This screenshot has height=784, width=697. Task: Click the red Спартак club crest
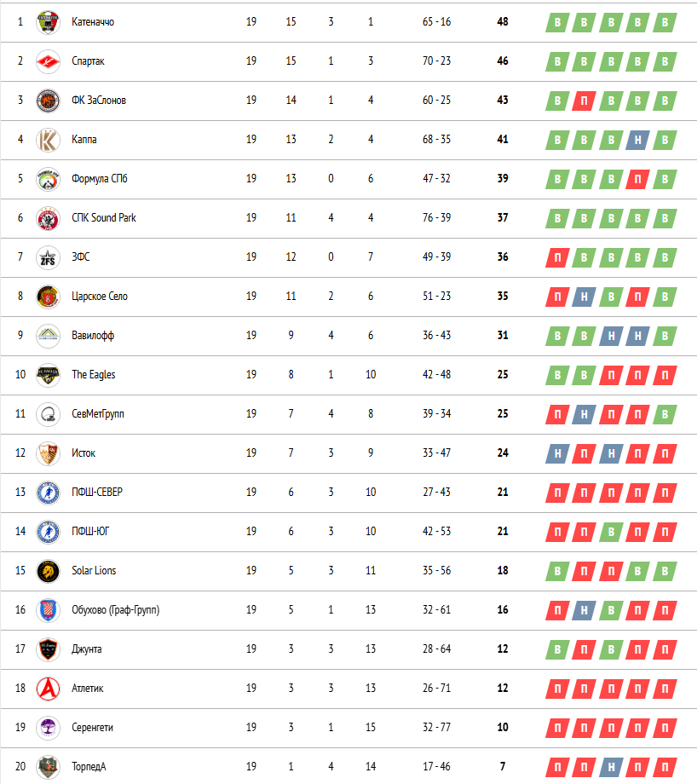48,61
